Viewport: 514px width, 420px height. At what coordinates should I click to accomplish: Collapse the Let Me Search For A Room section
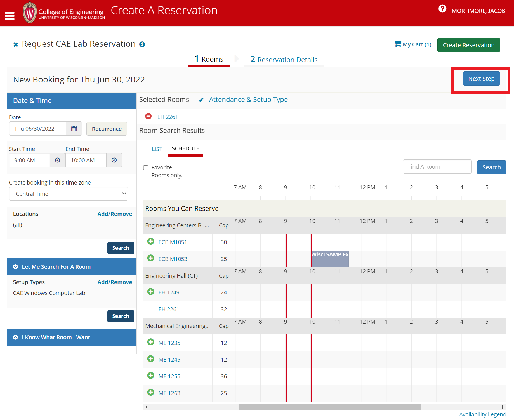pyautogui.click(x=72, y=267)
